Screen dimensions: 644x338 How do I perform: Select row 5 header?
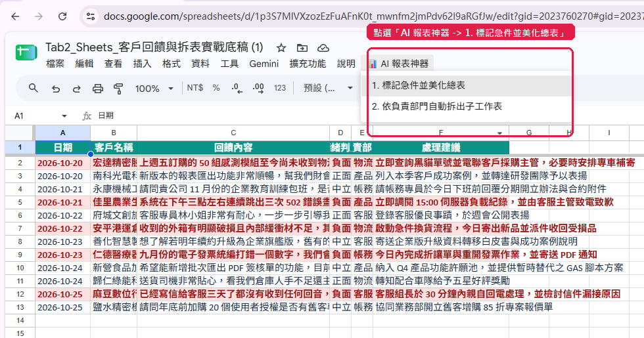coord(20,202)
